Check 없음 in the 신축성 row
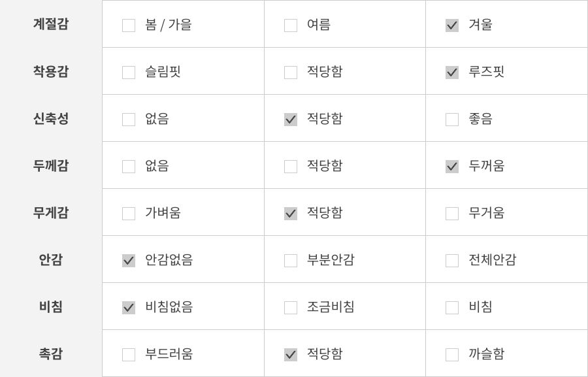588x377 pixels. pos(129,120)
